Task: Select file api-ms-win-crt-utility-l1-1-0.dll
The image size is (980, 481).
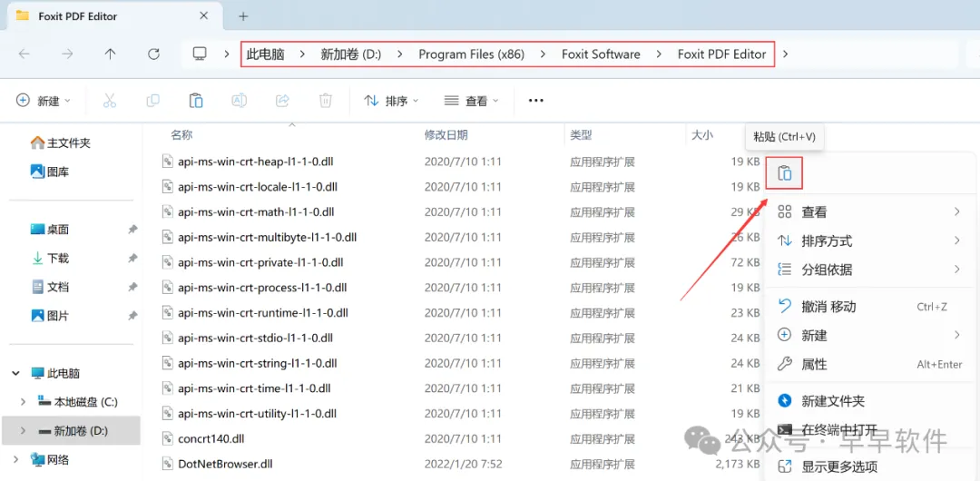Action: pyautogui.click(x=258, y=414)
